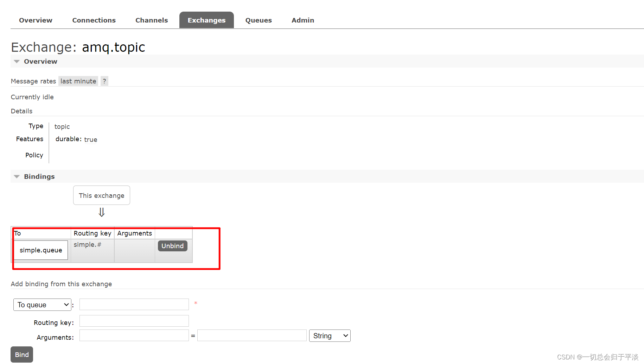Click the 'This exchange' box

102,195
